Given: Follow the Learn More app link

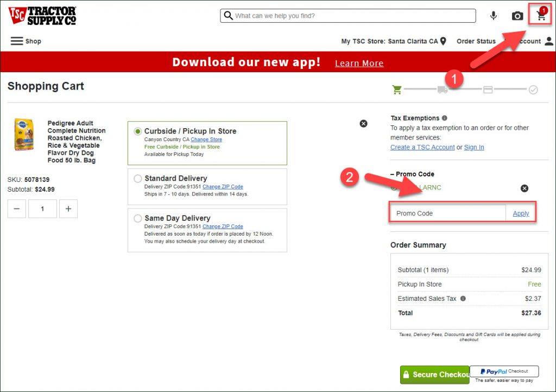Looking at the screenshot, I should click(x=359, y=63).
